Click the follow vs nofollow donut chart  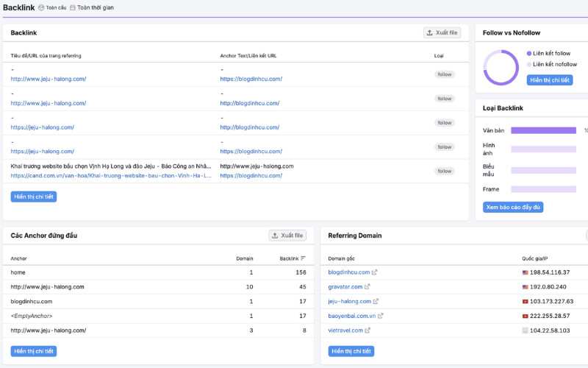click(501, 68)
